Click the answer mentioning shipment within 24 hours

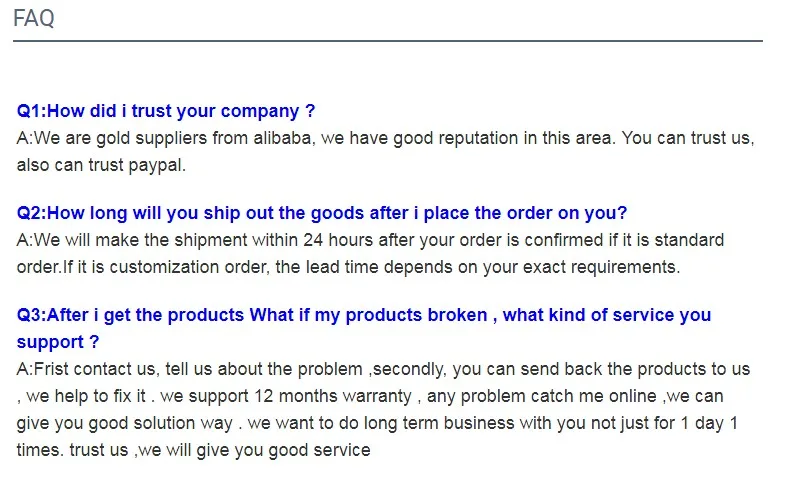370,240
